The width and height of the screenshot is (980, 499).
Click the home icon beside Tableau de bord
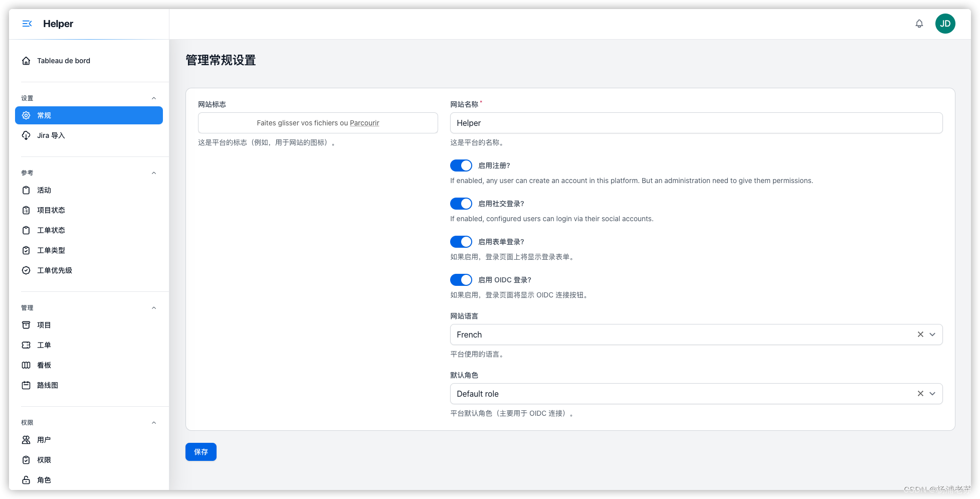pos(26,61)
